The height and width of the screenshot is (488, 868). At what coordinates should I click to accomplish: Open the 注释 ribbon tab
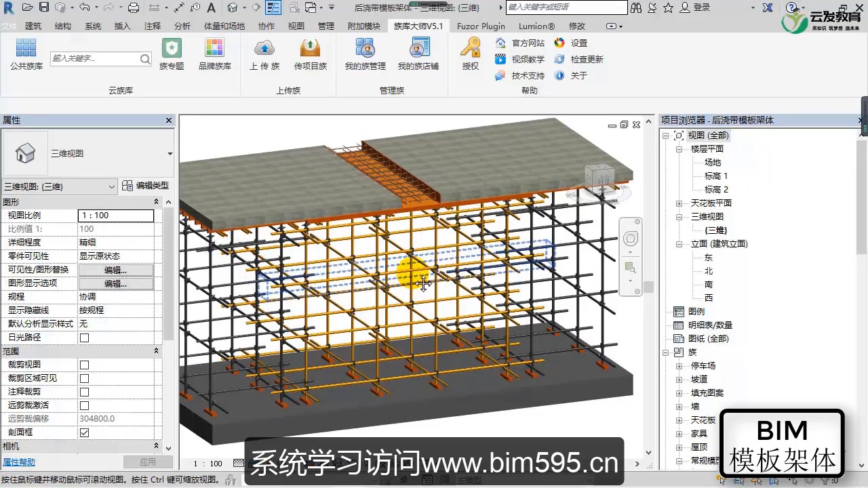(x=153, y=26)
